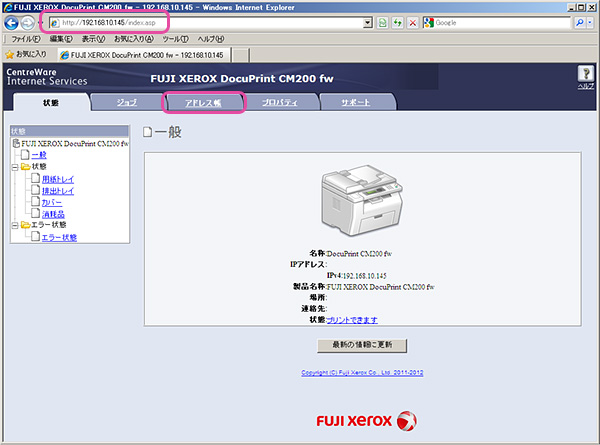Click the お気に入り favorites star icon
Image resolution: width=600 pixels, height=445 pixels.
(x=10, y=53)
